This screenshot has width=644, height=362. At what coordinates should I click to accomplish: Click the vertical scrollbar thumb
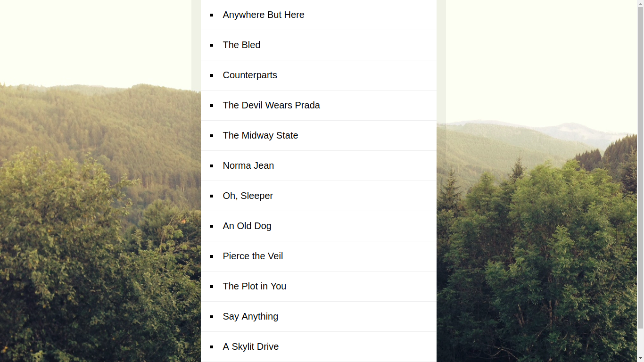coord(640,164)
